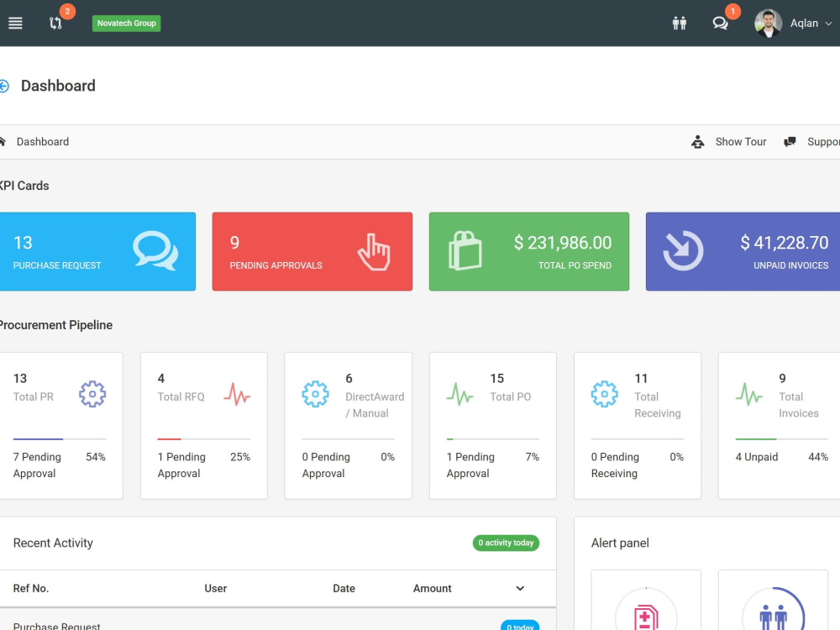Sort by Amount column header
The image size is (840, 630).
pyautogui.click(x=433, y=588)
